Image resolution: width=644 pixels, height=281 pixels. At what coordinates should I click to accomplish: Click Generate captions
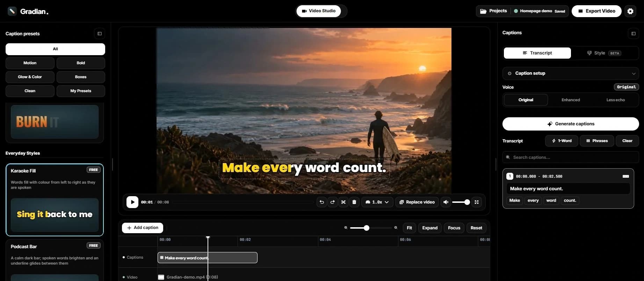point(571,124)
